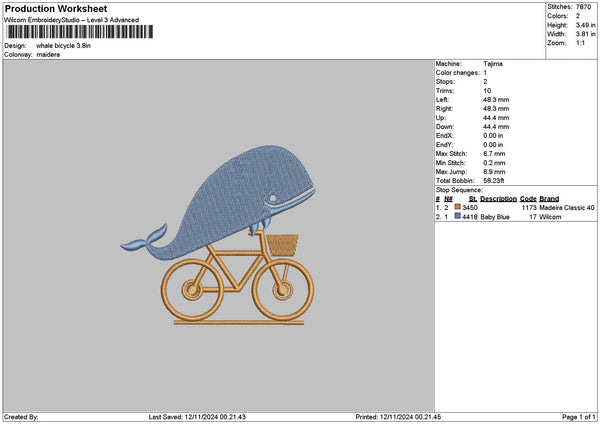Screen dimensions: 600x424
Task: Click the bicycle front wheel
Action: click(x=276, y=288)
